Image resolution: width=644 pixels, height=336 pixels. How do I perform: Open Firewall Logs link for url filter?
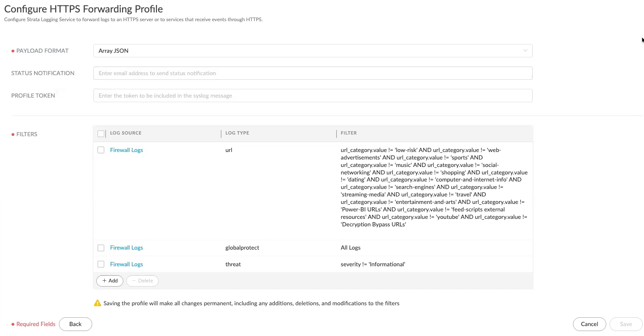[x=126, y=150]
